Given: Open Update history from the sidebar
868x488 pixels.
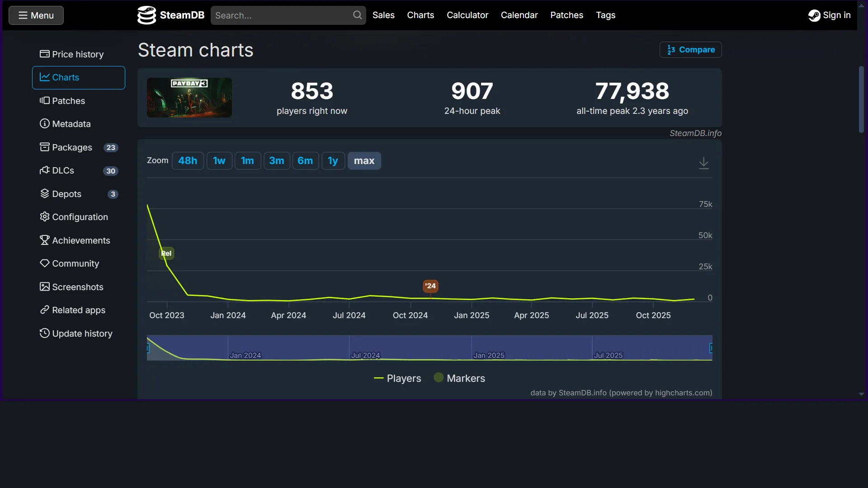Looking at the screenshot, I should (82, 333).
